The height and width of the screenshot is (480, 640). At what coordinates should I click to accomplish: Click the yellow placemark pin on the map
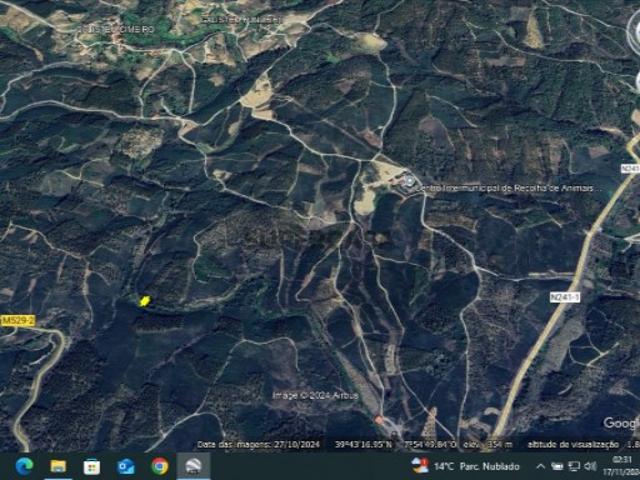coord(144,301)
